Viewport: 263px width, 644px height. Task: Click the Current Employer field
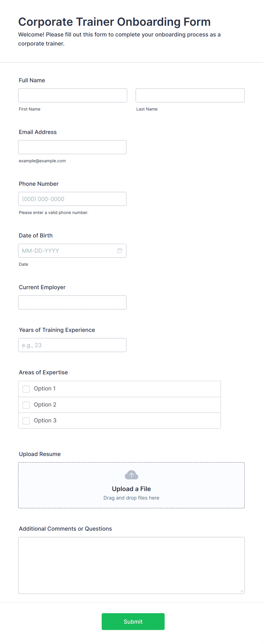72,302
